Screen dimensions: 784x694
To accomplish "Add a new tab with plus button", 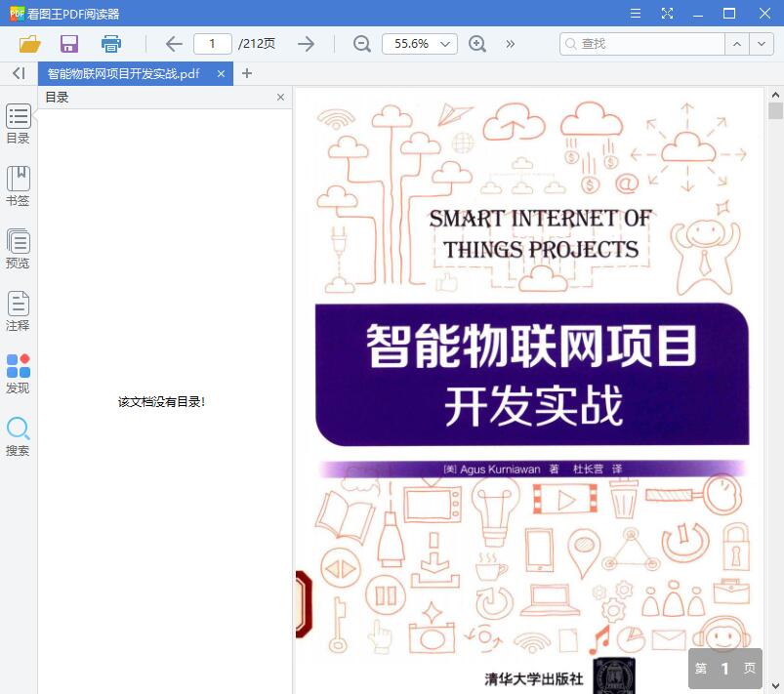I will [x=246, y=73].
